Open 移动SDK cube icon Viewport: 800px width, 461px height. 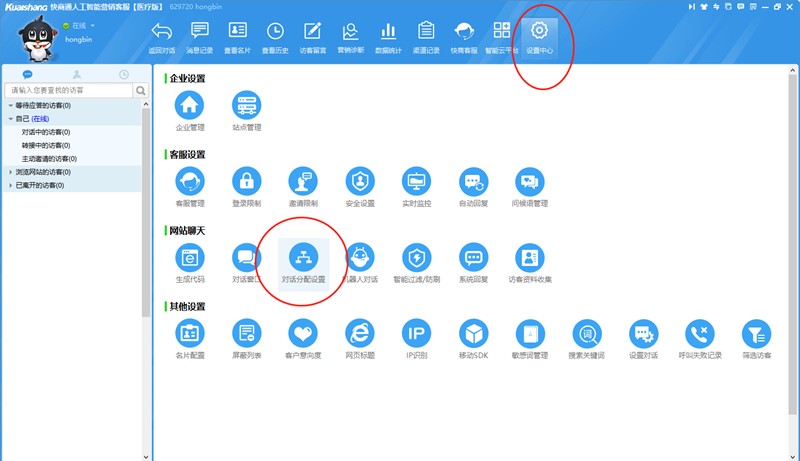pyautogui.click(x=473, y=333)
